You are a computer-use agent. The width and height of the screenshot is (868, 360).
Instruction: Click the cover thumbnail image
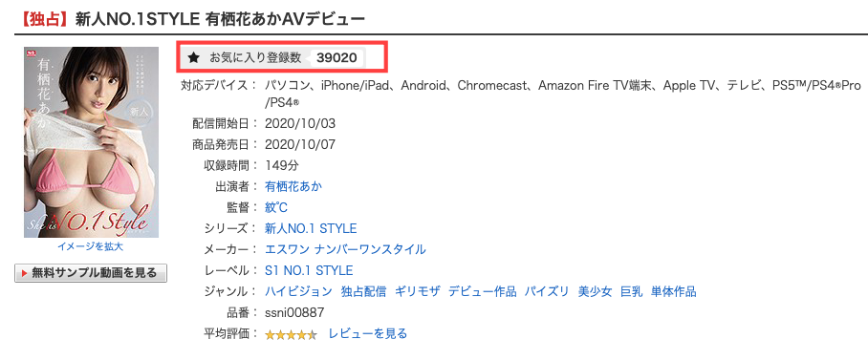click(92, 142)
